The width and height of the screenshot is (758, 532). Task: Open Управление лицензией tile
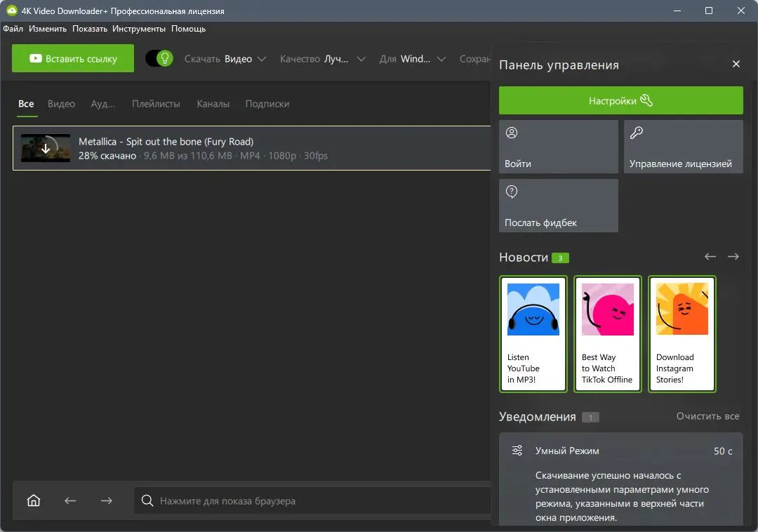[x=683, y=147]
